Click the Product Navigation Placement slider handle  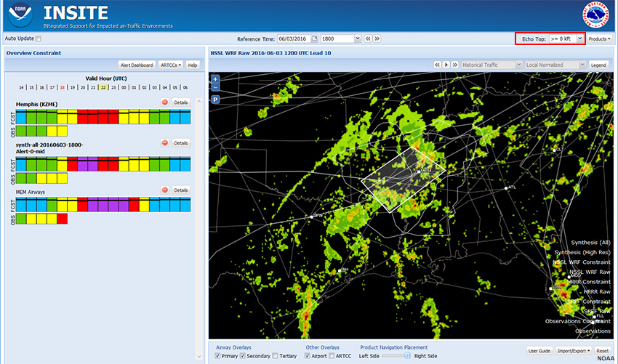(407, 356)
